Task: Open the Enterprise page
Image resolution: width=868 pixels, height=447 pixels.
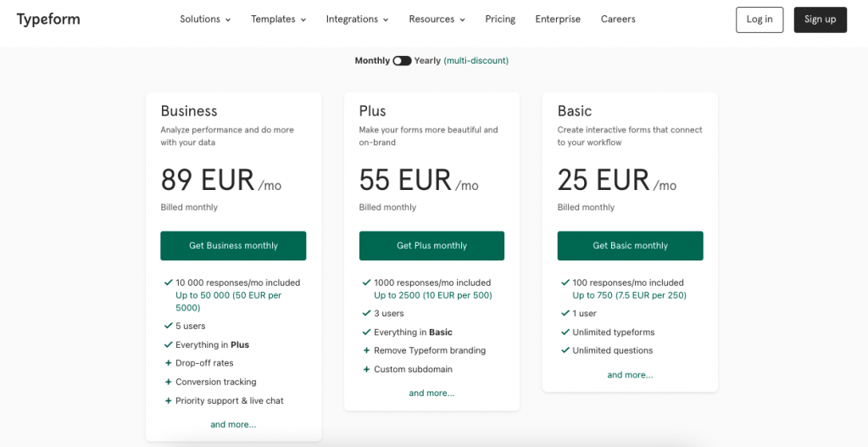Action: click(x=558, y=20)
